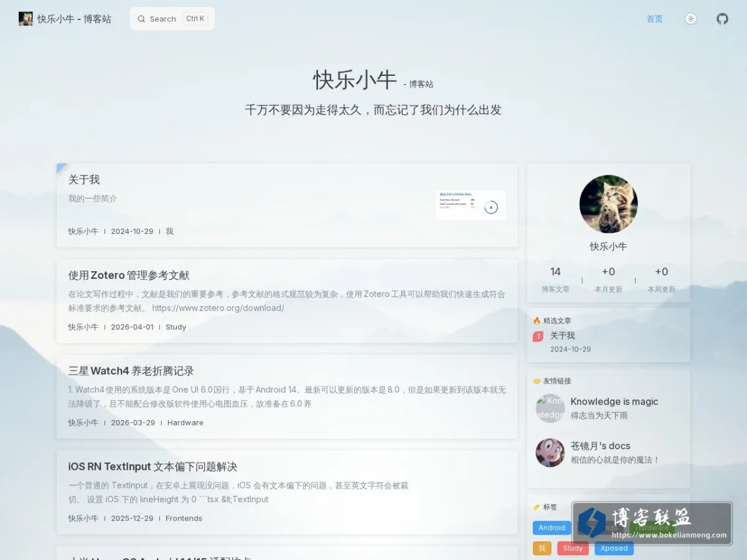Viewport: 747px width, 560px height.
Task: Click the search magnifier icon
Action: click(x=141, y=19)
